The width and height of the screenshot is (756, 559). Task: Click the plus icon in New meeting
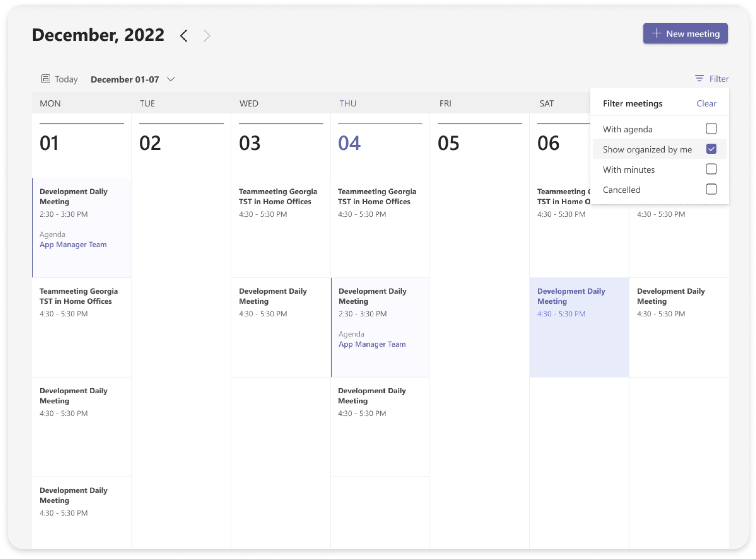[657, 33]
